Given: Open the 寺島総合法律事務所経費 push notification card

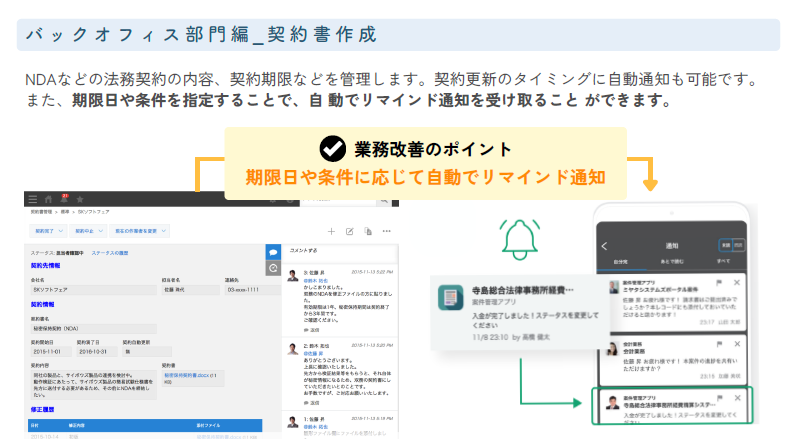Looking at the screenshot, I should tap(521, 313).
